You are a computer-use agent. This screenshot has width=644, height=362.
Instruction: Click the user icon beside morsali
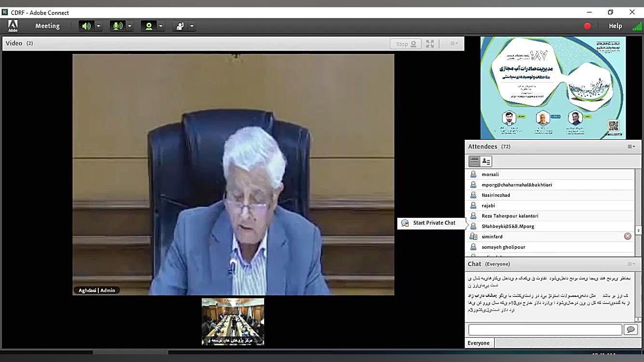click(x=473, y=174)
